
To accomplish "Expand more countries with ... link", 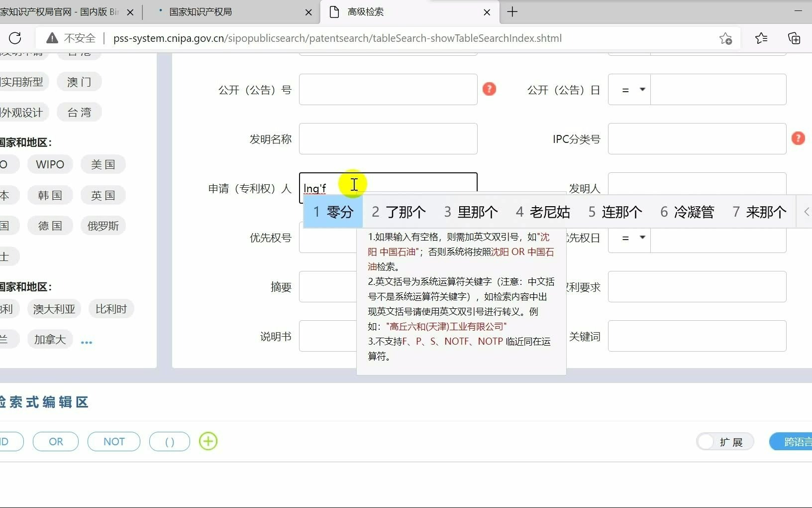I will coord(87,342).
